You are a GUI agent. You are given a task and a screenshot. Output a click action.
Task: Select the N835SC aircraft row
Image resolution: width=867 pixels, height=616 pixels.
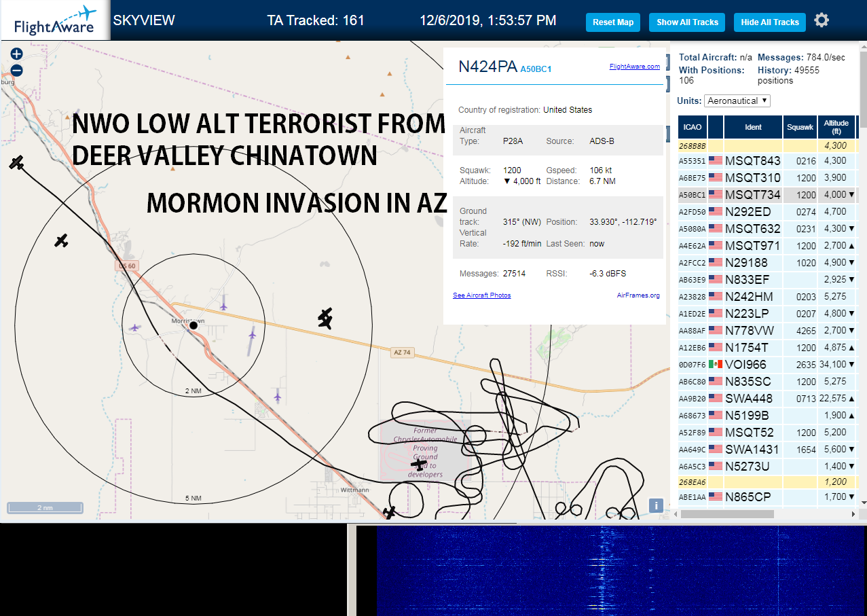767,382
